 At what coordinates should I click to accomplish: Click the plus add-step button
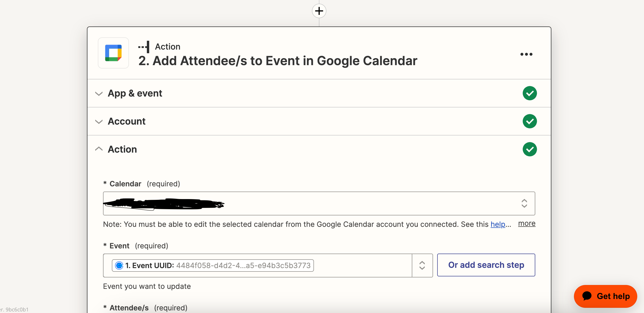point(319,11)
